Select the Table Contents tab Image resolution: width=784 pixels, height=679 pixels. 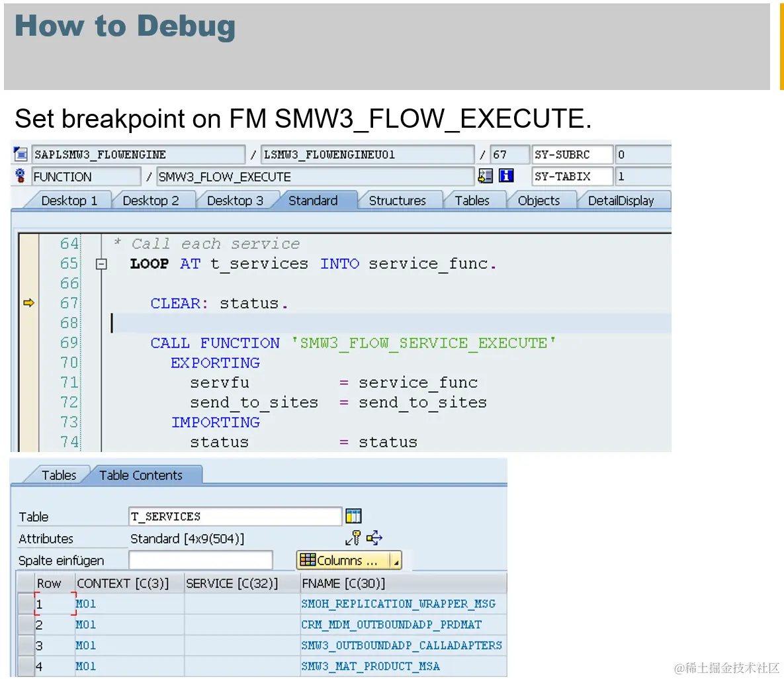[x=140, y=475]
